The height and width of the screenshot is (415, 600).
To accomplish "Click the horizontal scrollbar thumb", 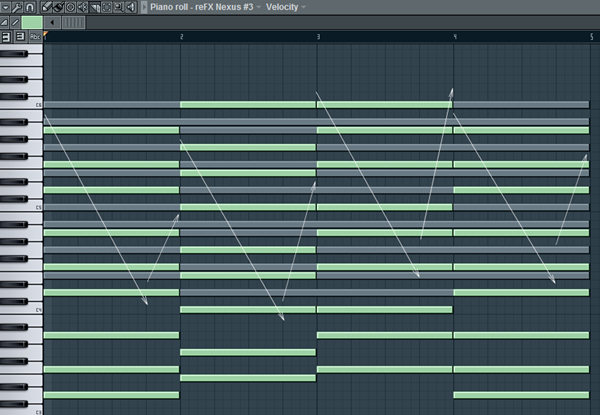I will point(73,23).
